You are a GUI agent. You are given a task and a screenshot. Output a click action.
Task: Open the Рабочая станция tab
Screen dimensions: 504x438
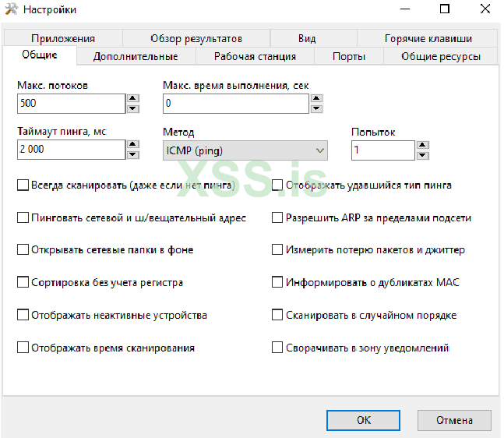coord(255,57)
